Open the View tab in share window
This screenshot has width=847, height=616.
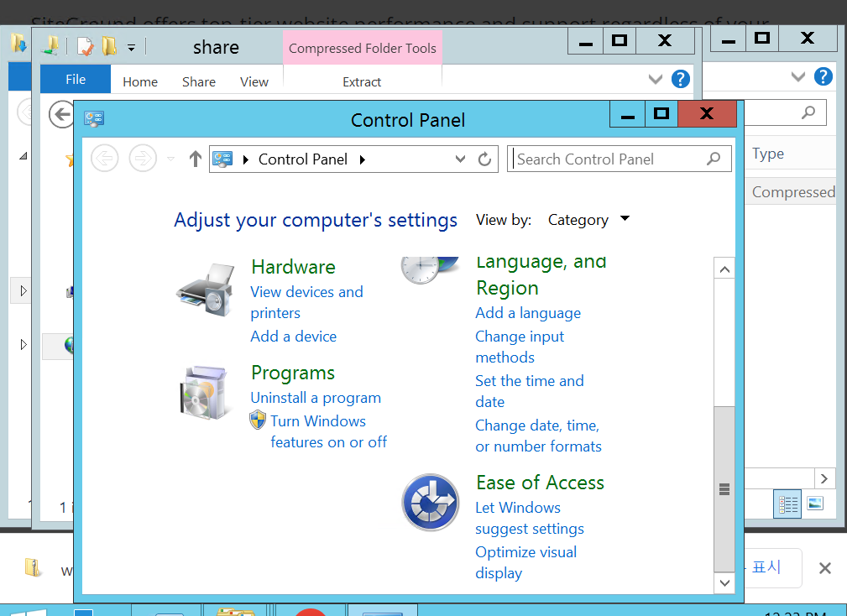[254, 81]
